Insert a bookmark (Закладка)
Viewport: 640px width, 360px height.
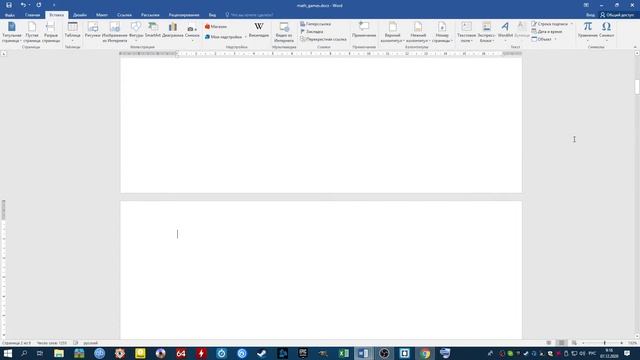click(x=312, y=31)
